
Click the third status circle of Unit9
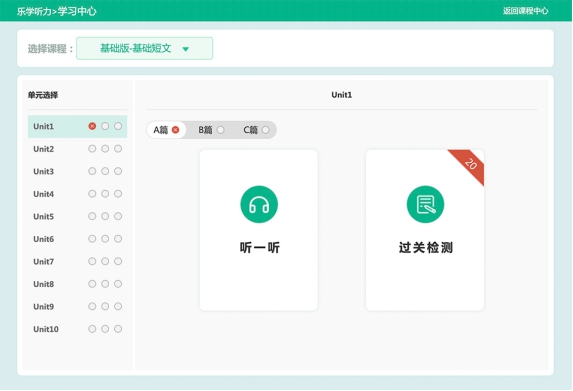[x=118, y=307]
